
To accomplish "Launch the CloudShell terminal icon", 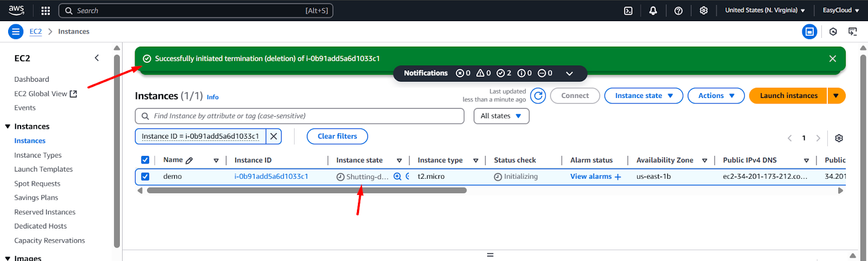I will [x=628, y=10].
